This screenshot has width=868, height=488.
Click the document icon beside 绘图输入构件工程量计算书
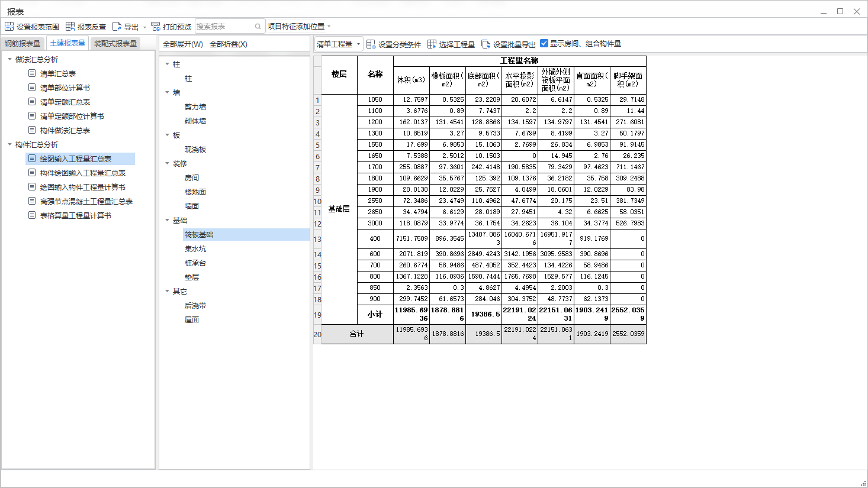pos(33,187)
